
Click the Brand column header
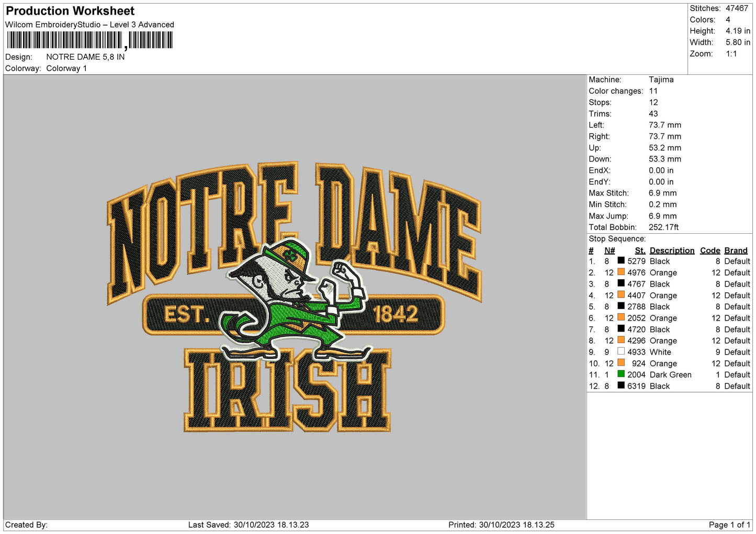coord(736,251)
